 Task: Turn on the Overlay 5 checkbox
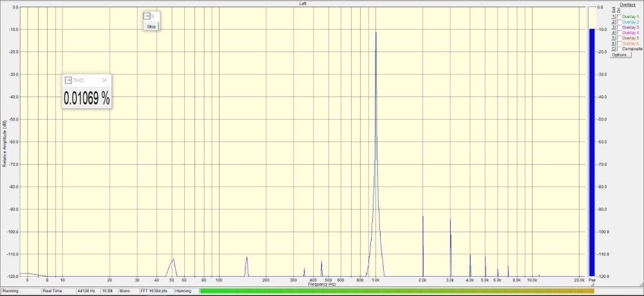[x=620, y=38]
